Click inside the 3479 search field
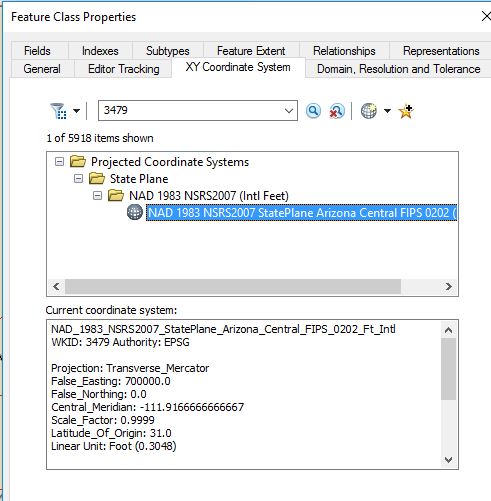Image resolution: width=491 pixels, height=501 pixels. 192,111
